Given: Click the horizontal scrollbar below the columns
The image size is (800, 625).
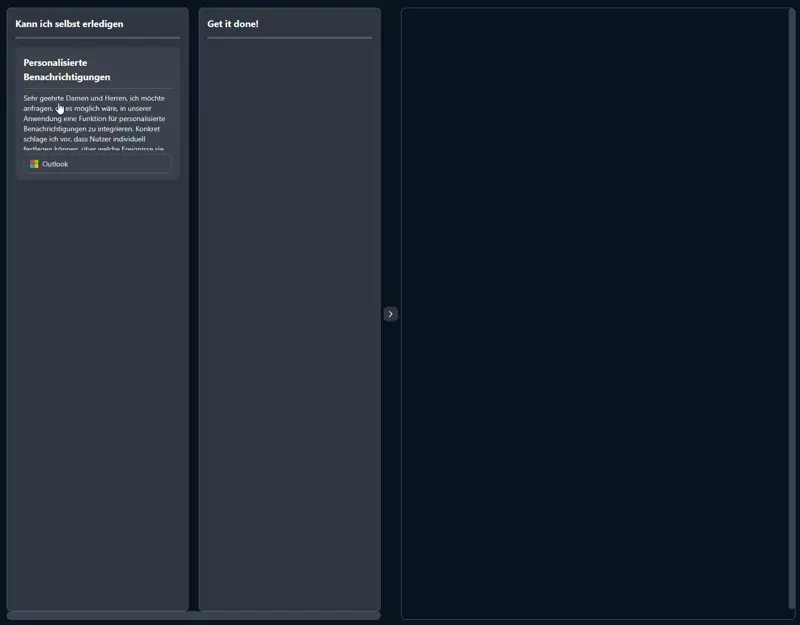Looking at the screenshot, I should pyautogui.click(x=193, y=615).
